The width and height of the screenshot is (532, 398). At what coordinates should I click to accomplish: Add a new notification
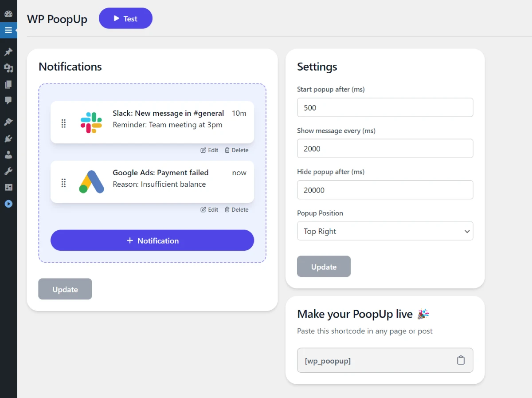pos(152,240)
